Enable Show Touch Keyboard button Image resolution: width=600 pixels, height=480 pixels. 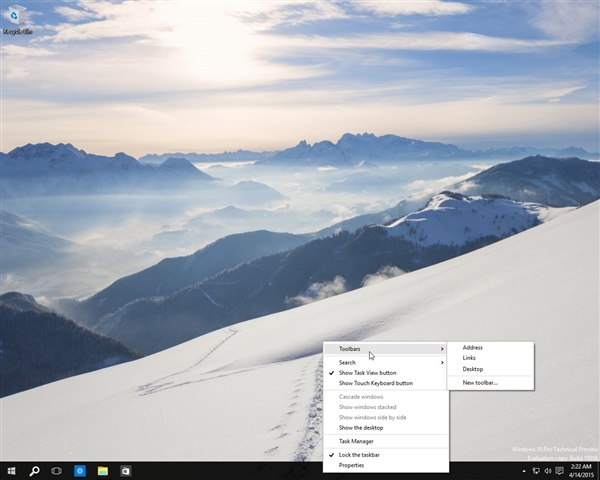pos(375,383)
